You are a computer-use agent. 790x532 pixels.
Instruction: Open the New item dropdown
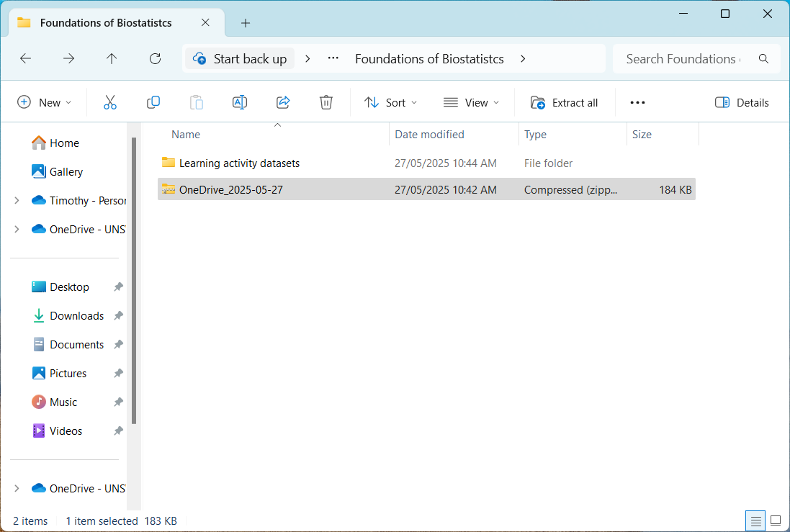click(45, 102)
